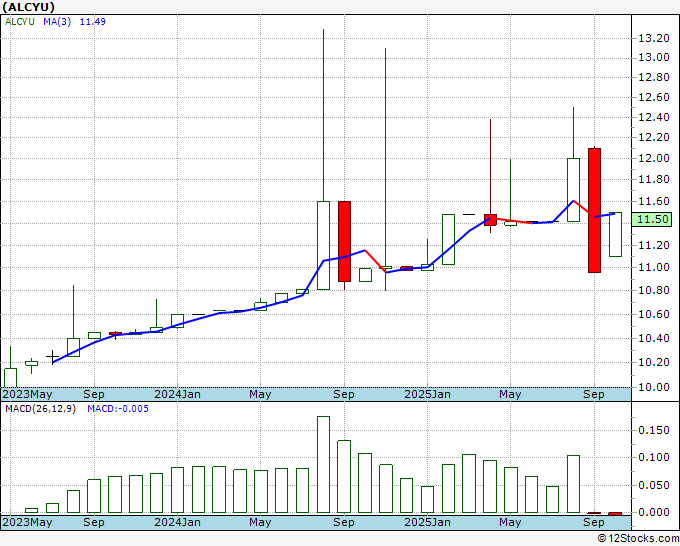Viewport: 680px width, 546px height.
Task: Open the 12Stocks.com watermark link
Action: coord(636,538)
